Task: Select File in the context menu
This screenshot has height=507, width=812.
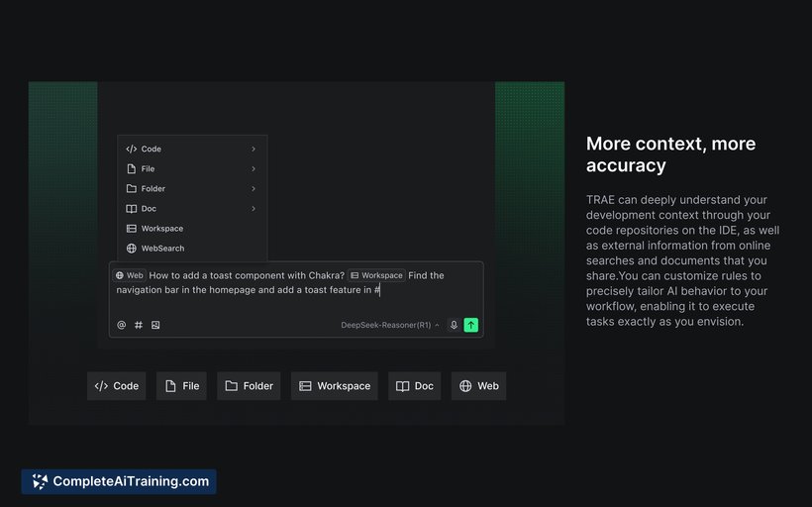Action: pos(192,168)
